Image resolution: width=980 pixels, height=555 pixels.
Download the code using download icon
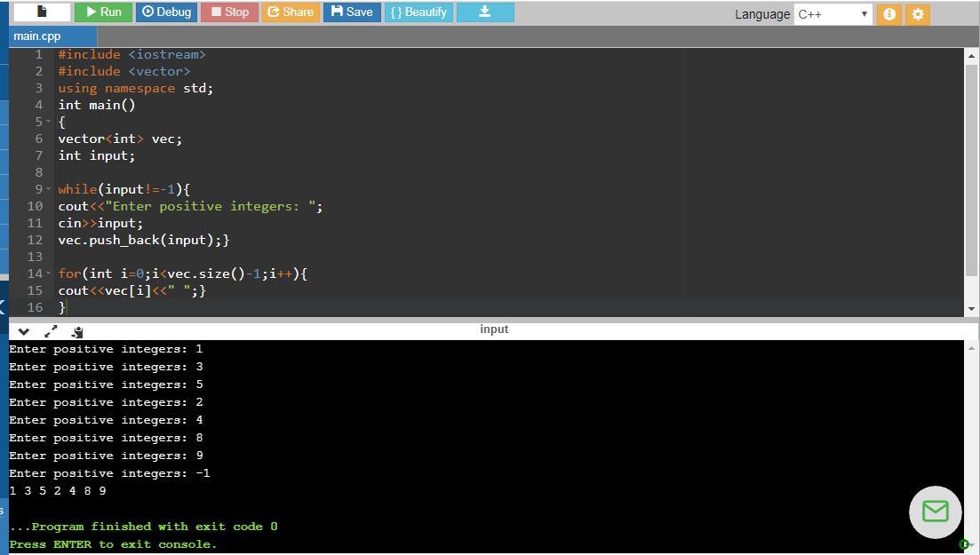(484, 12)
